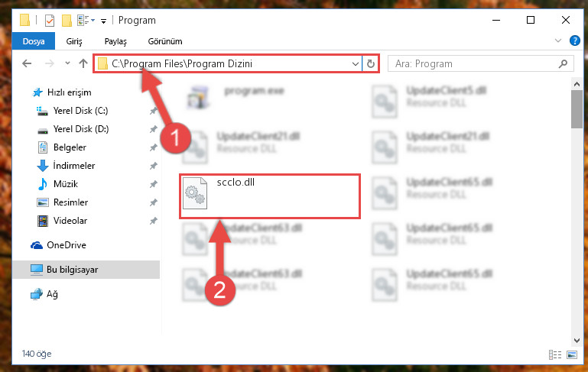Open the Dosya tab
The height and width of the screenshot is (372, 588).
pyautogui.click(x=34, y=41)
